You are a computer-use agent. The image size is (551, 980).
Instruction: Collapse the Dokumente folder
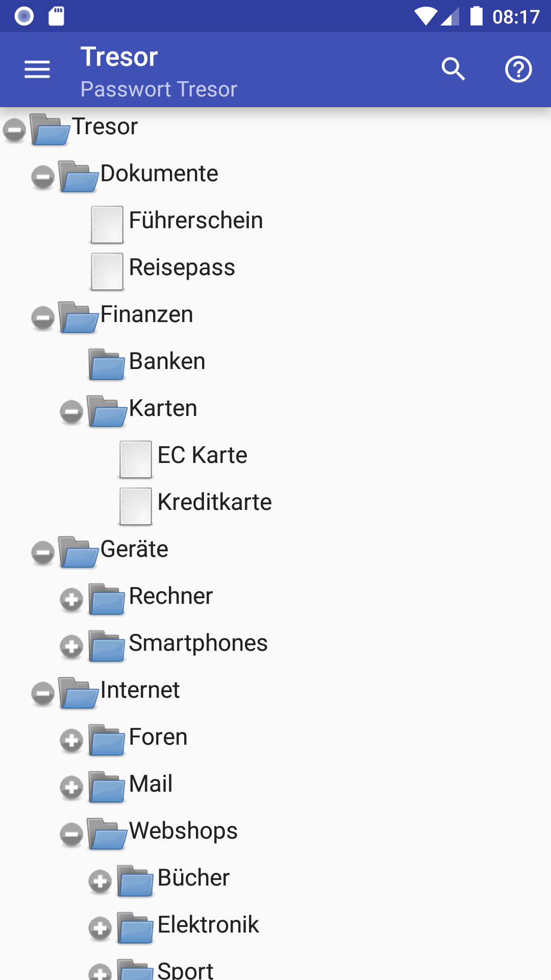(x=43, y=177)
